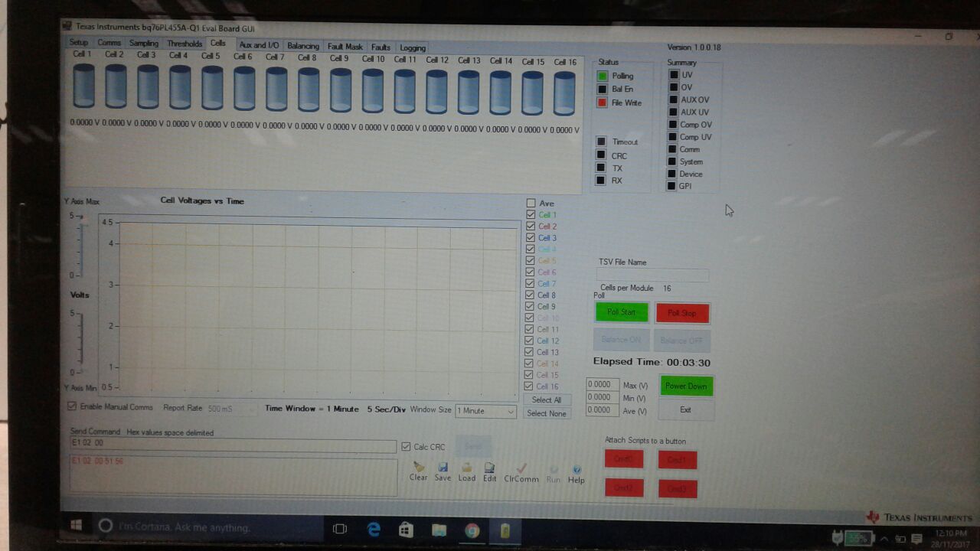Viewport: 980px width, 551px height.
Task: Switch to the Logging tab
Action: pyautogui.click(x=413, y=47)
